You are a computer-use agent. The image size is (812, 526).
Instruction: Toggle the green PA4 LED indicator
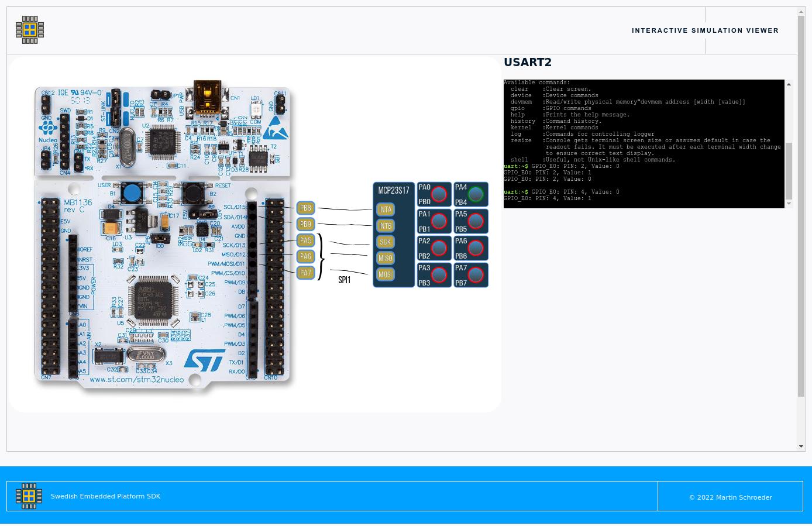tap(476, 194)
